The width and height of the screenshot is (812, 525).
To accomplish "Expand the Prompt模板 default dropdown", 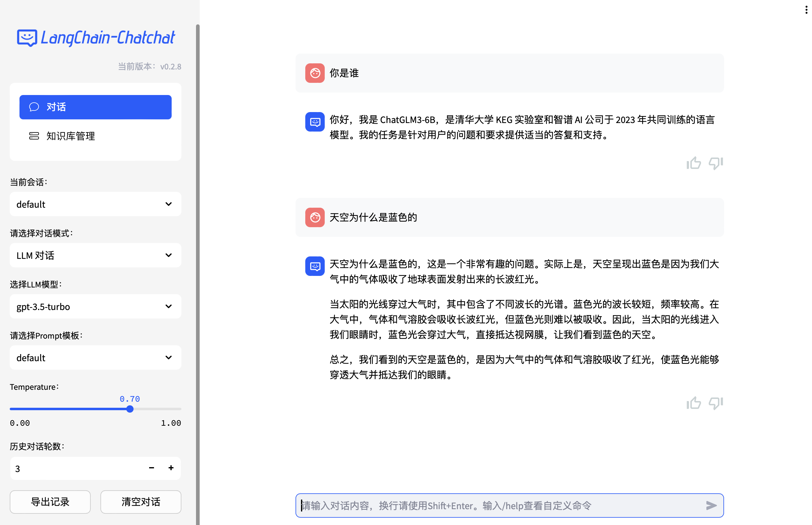I will (x=95, y=357).
